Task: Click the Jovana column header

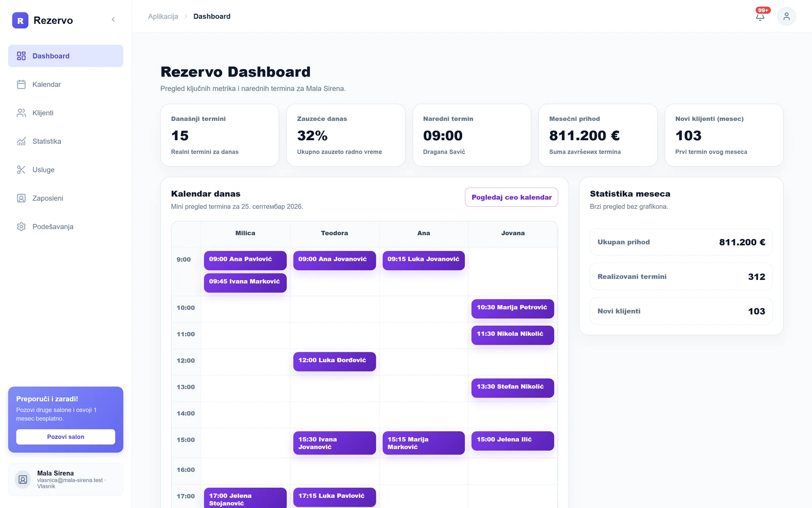Action: [x=513, y=233]
